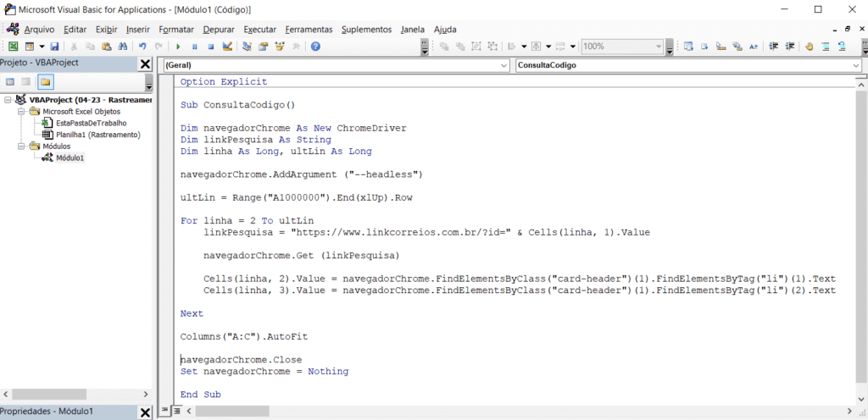Screen dimensions: 868x420
Task: Restore the Módulo1 code child window
Action: pos(847,30)
